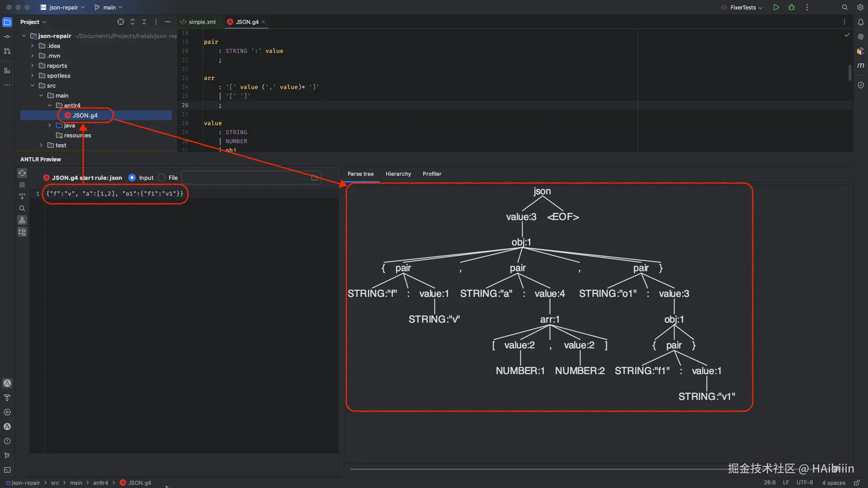Select opened file using the target icon
The height and width of the screenshot is (488, 868).
tap(121, 21)
